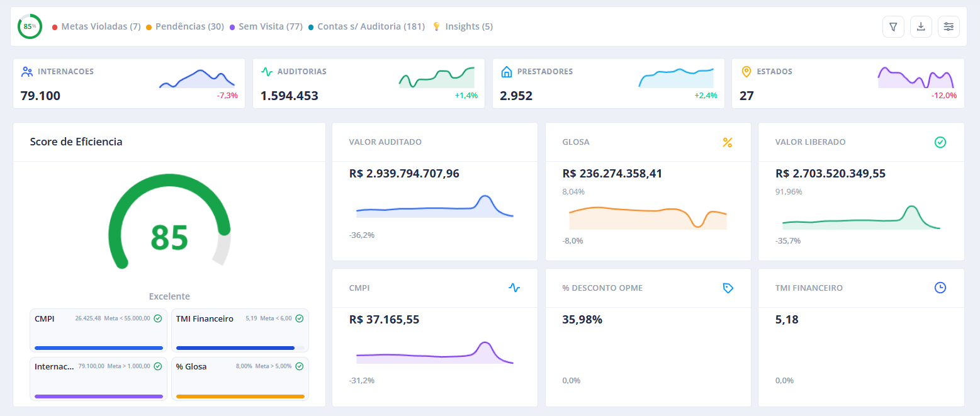Viewport: 980px width, 416px height.
Task: Open Pendências (30) filter
Action: click(x=185, y=26)
